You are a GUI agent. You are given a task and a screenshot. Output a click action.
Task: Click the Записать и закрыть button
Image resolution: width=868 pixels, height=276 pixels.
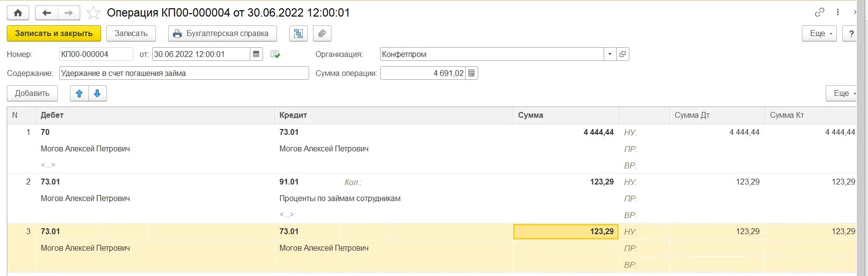[x=54, y=34]
